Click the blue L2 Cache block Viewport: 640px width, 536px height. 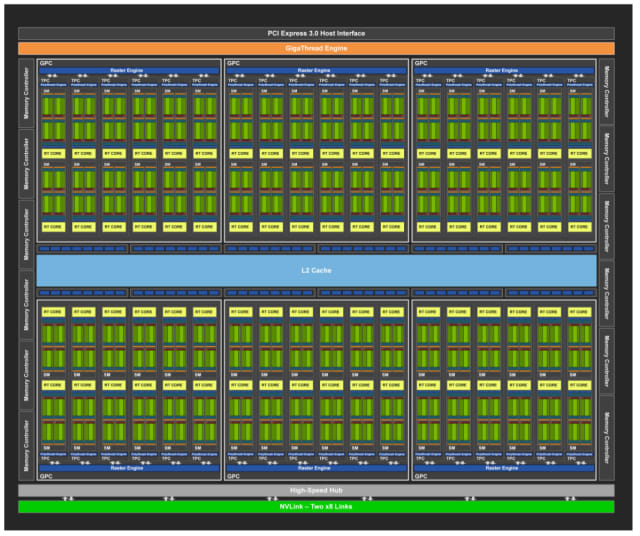point(316,271)
